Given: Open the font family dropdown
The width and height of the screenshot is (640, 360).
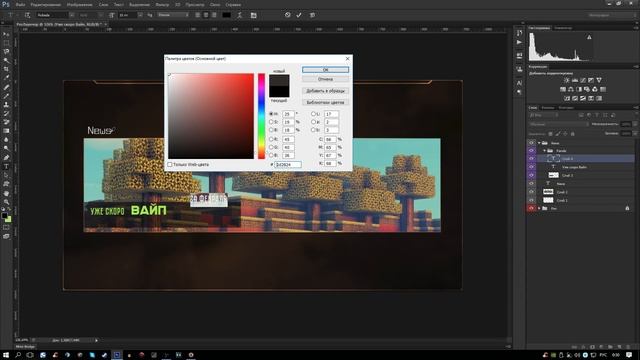Looking at the screenshot, I should pos(72,15).
